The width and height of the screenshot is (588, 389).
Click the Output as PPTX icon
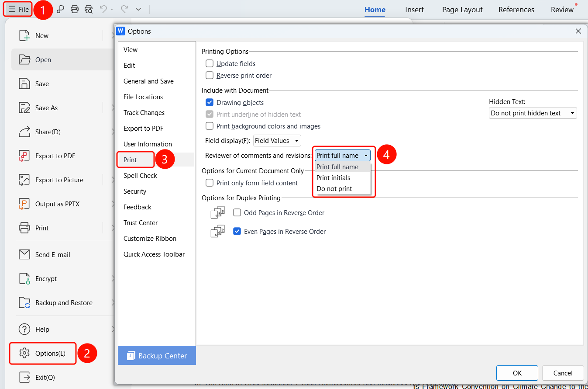coord(24,204)
